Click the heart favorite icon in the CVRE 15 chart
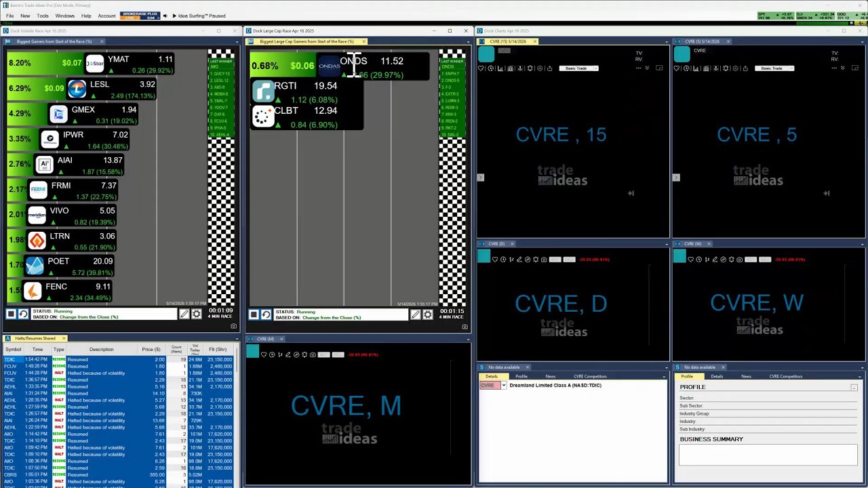 (x=481, y=68)
